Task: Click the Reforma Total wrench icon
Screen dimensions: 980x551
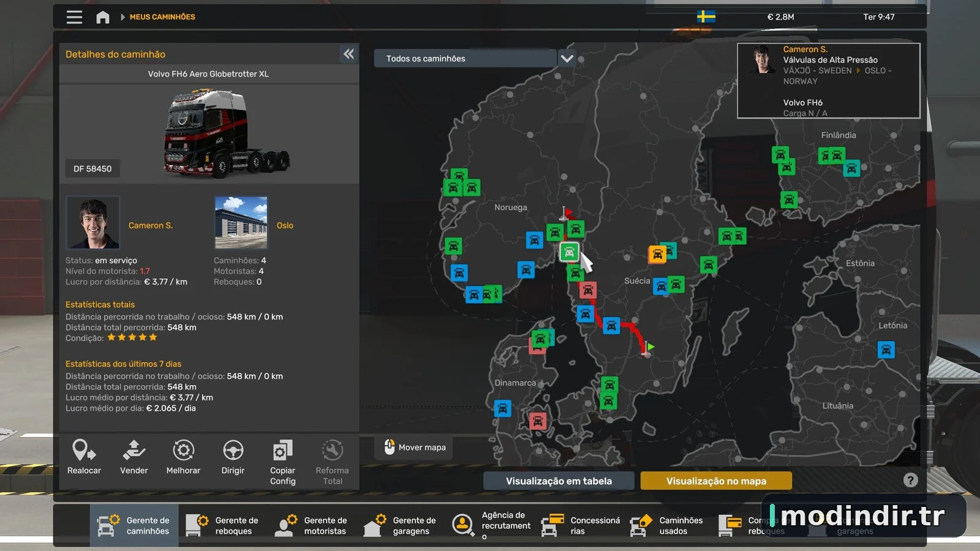Action: 332,450
